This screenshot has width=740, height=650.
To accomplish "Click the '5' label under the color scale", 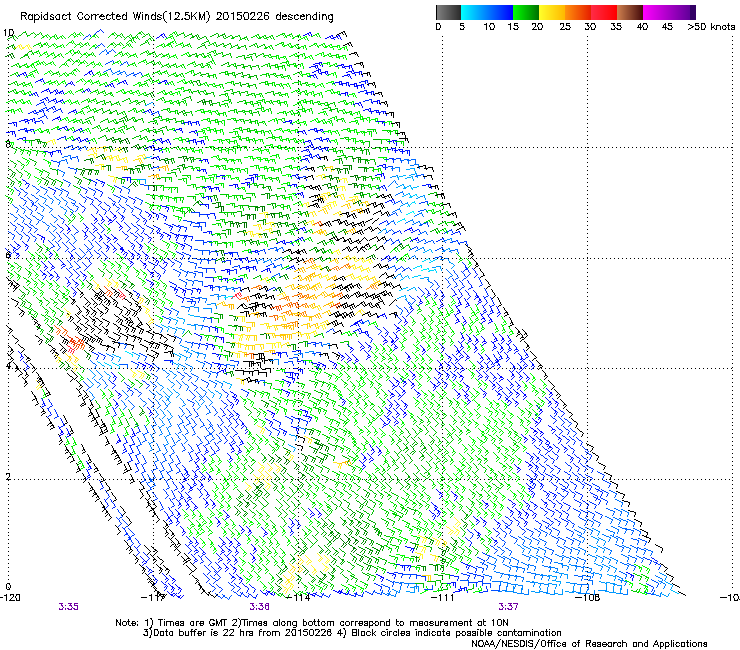I will 462,27.
